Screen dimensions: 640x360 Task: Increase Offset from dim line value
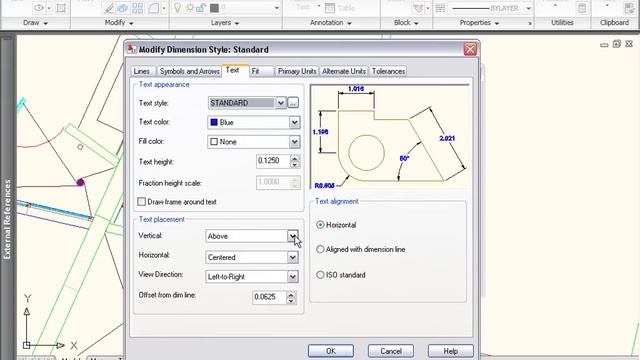(x=291, y=294)
